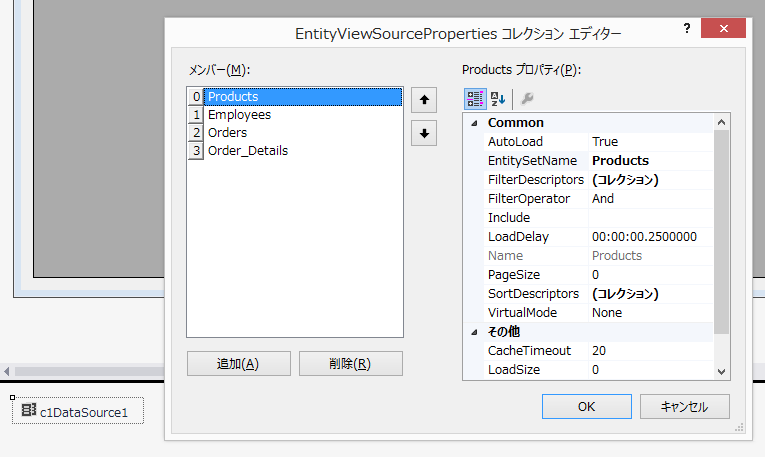
Task: Select the CacheTimeout property
Action: point(537,351)
